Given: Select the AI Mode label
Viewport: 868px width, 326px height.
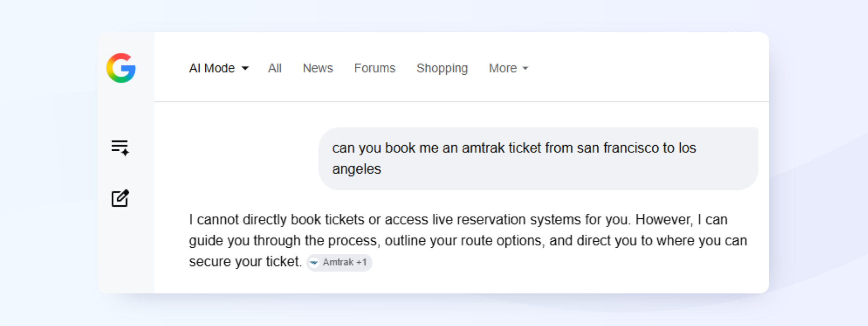Looking at the screenshot, I should pos(212,68).
